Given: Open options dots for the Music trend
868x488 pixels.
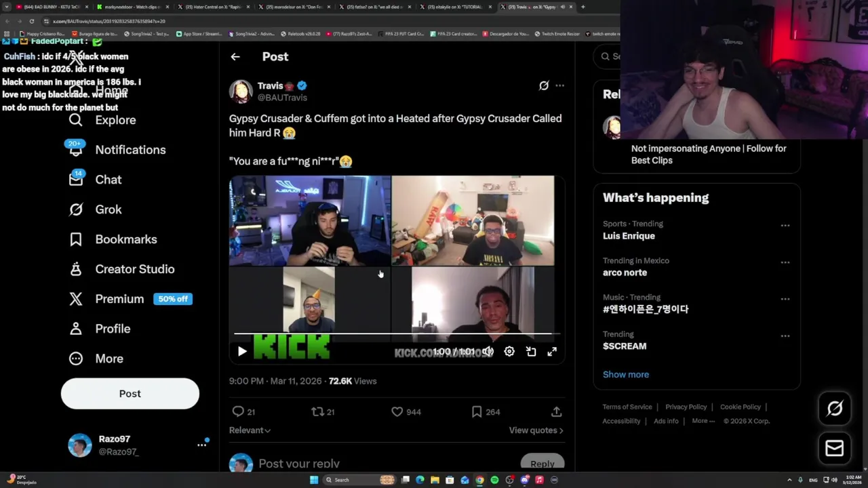Looking at the screenshot, I should pyautogui.click(x=785, y=299).
